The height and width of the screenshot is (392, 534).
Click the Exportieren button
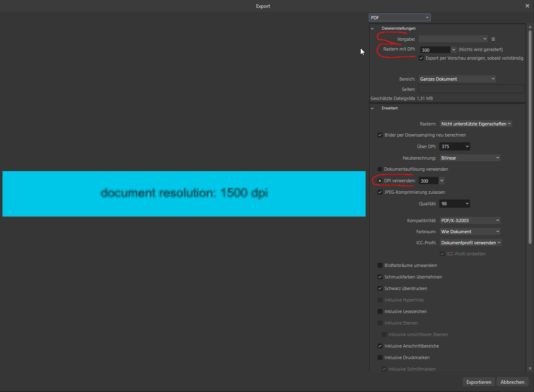click(478, 382)
